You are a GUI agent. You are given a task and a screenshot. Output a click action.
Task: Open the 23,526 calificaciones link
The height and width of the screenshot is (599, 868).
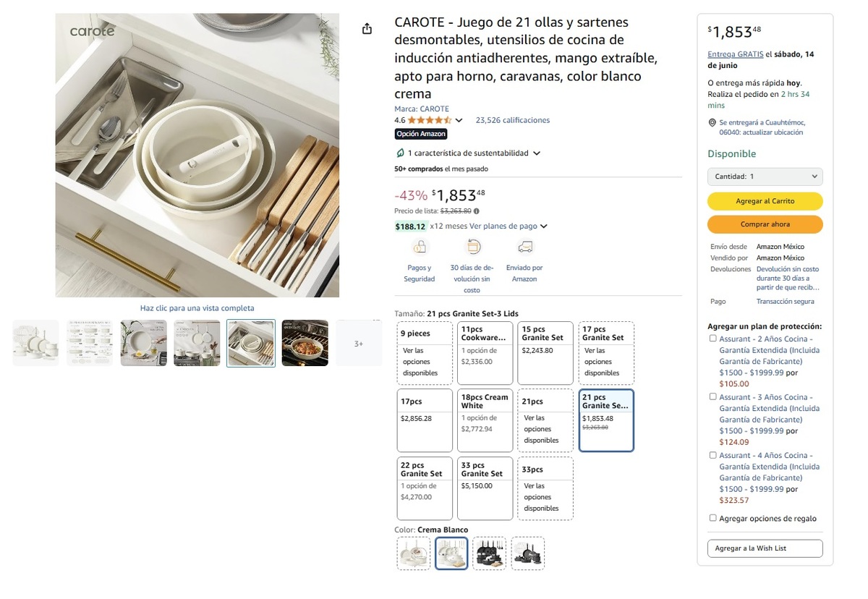click(x=512, y=121)
